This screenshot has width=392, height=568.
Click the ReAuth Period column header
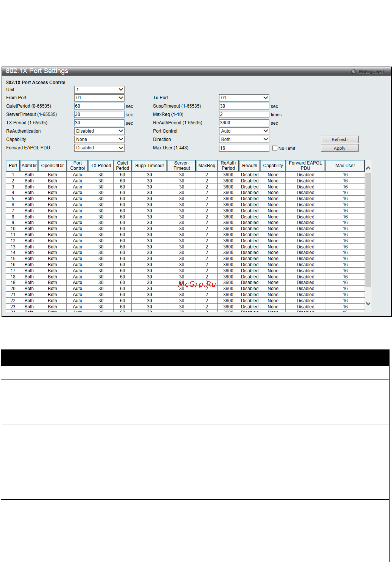tap(228, 166)
